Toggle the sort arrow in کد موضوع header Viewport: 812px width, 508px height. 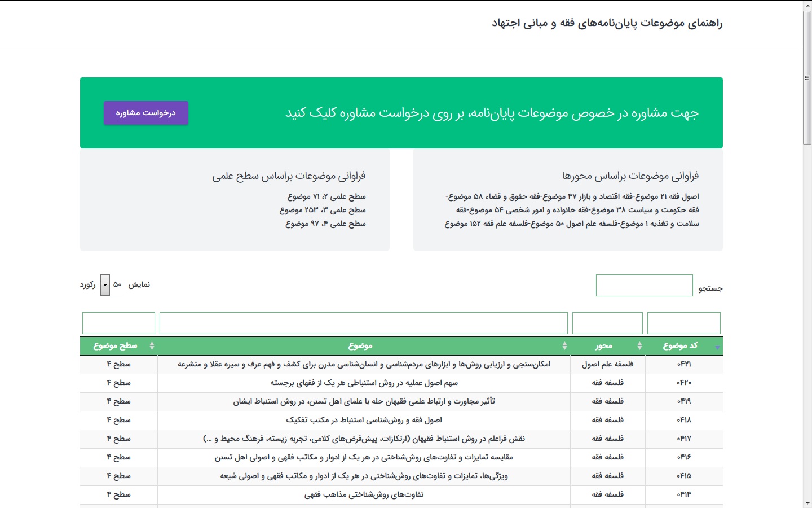point(717,347)
